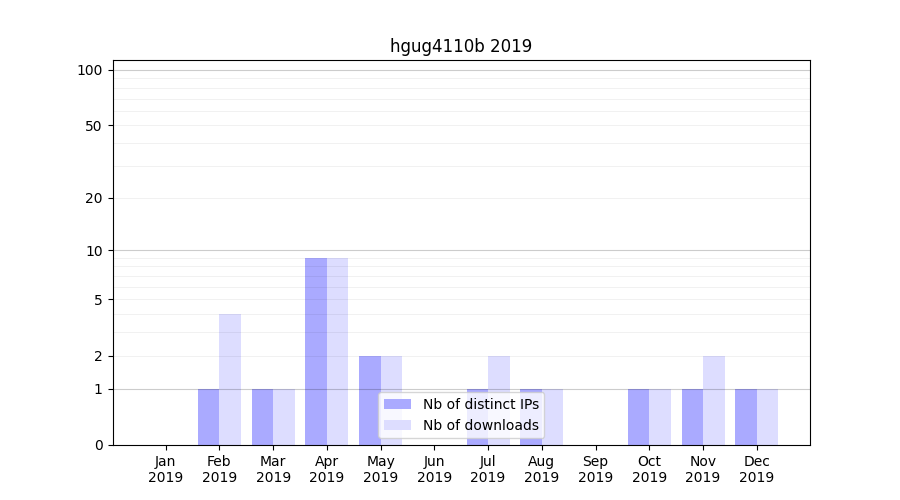The image size is (900, 500).
Task: Click the 'Jan 2019' x-axis label
Action: click(x=166, y=469)
